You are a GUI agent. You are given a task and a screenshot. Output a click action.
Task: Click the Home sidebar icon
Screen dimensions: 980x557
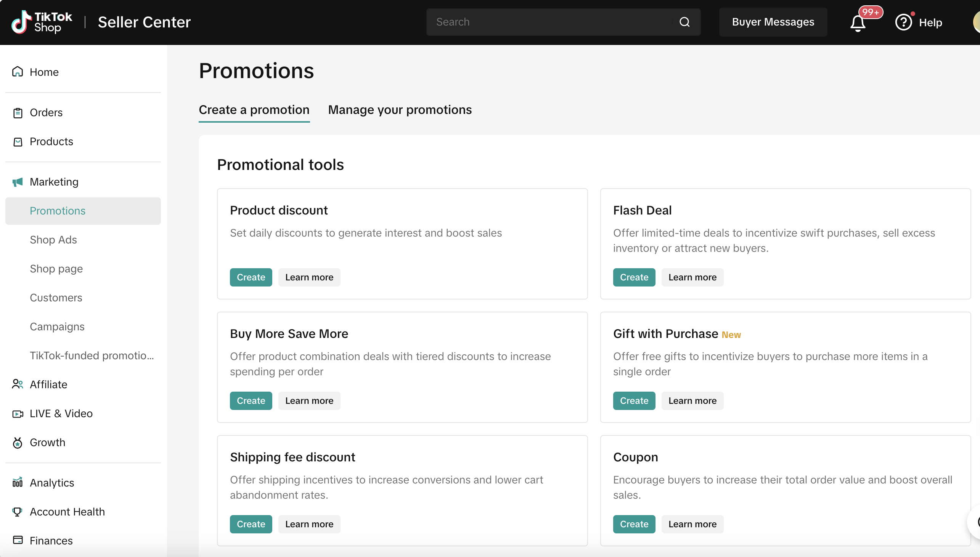[18, 72]
